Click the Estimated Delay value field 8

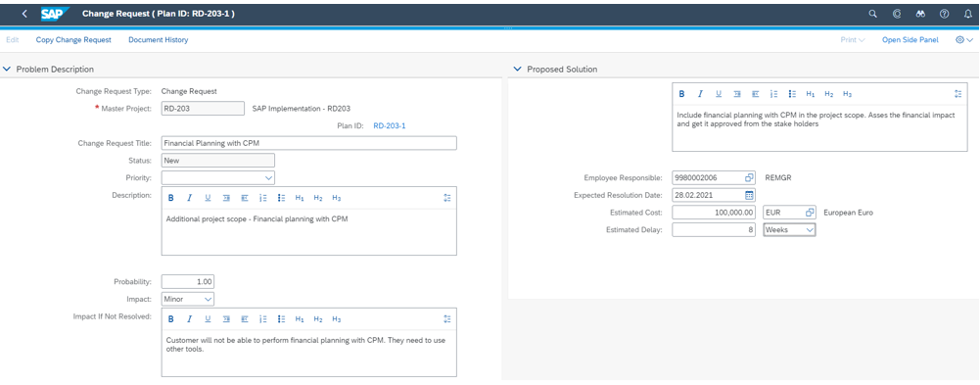tap(715, 230)
